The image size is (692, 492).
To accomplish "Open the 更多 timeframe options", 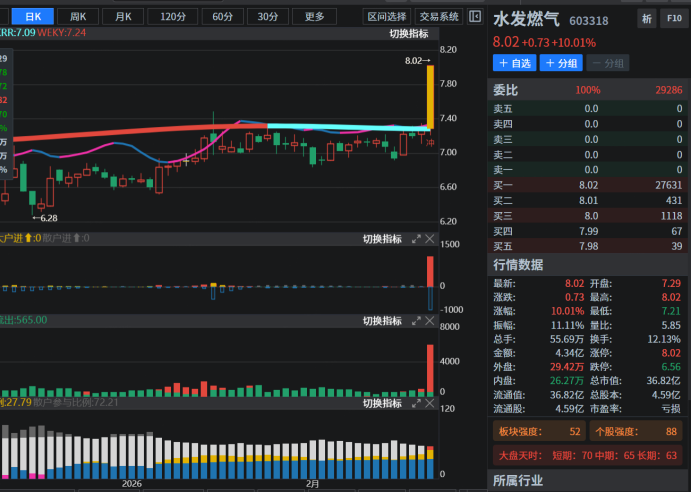I will click(314, 16).
